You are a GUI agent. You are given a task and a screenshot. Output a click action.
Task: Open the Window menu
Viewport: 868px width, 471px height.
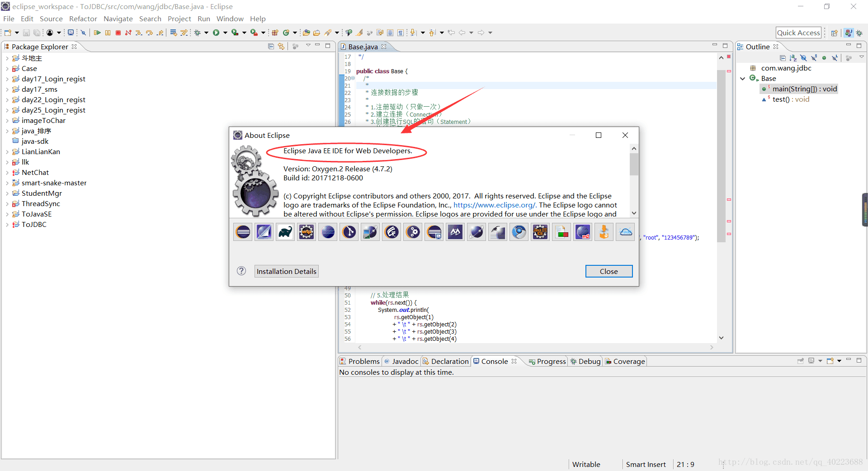click(230, 19)
